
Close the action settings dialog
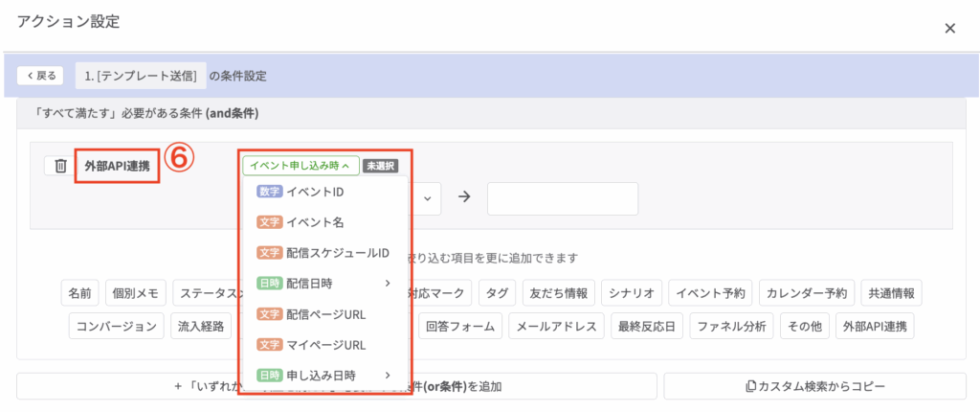tap(949, 28)
